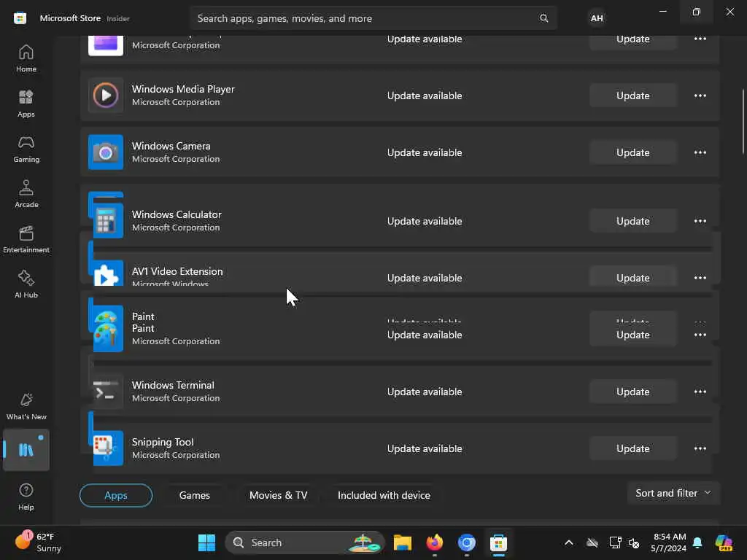Viewport: 747px width, 560px height.
Task: Click the Search apps, games, movies field
Action: 373,18
